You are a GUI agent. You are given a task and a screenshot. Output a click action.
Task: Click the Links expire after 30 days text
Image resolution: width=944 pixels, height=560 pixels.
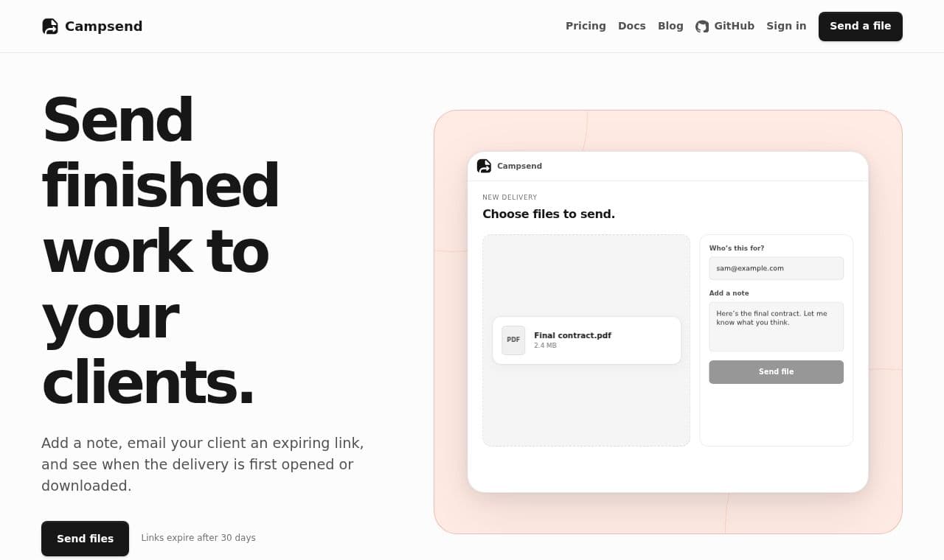(198, 538)
